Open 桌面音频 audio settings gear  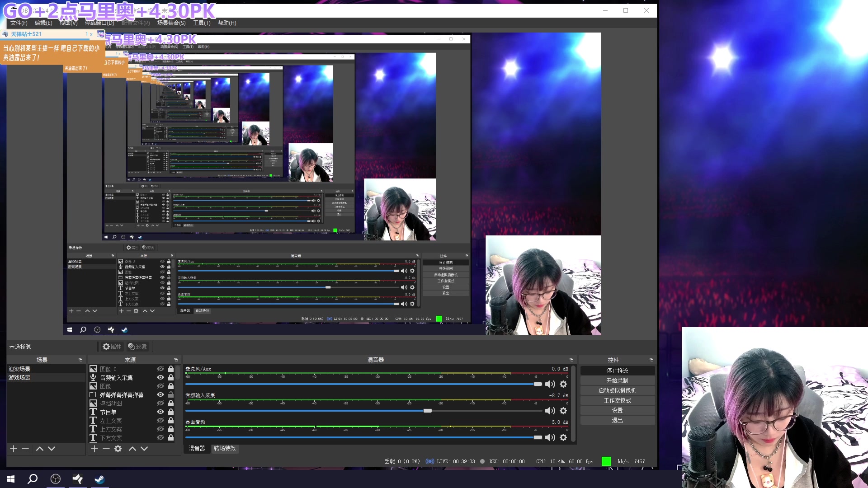[563, 437]
